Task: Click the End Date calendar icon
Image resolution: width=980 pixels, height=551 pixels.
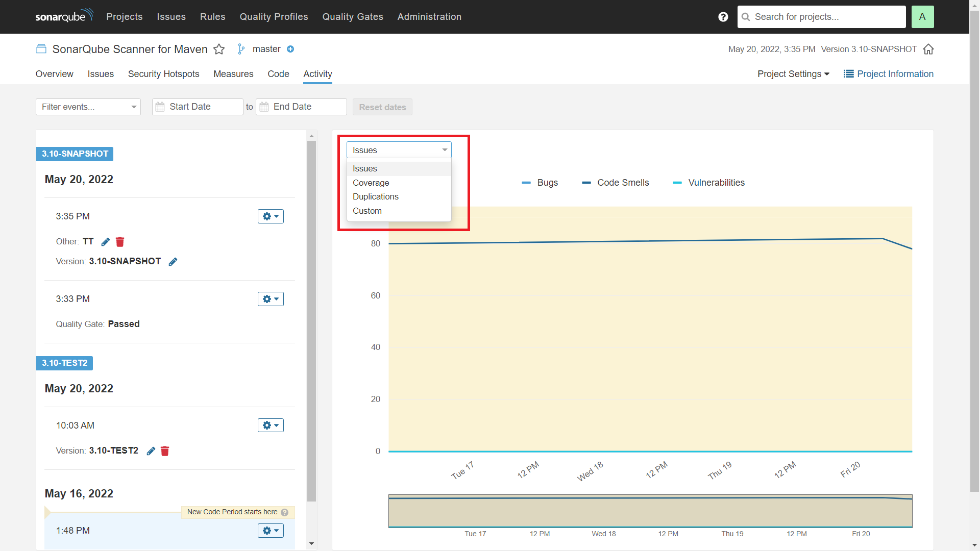Action: 264,107
